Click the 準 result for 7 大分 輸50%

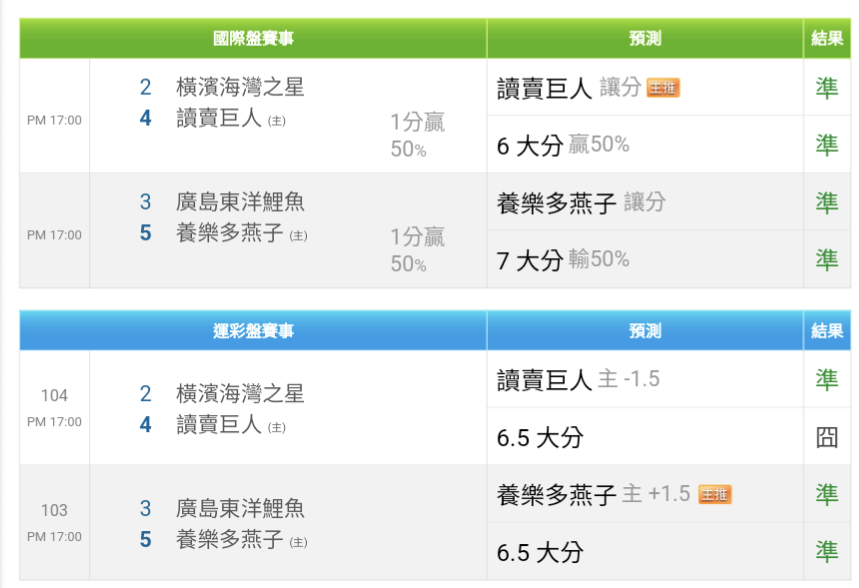click(827, 260)
